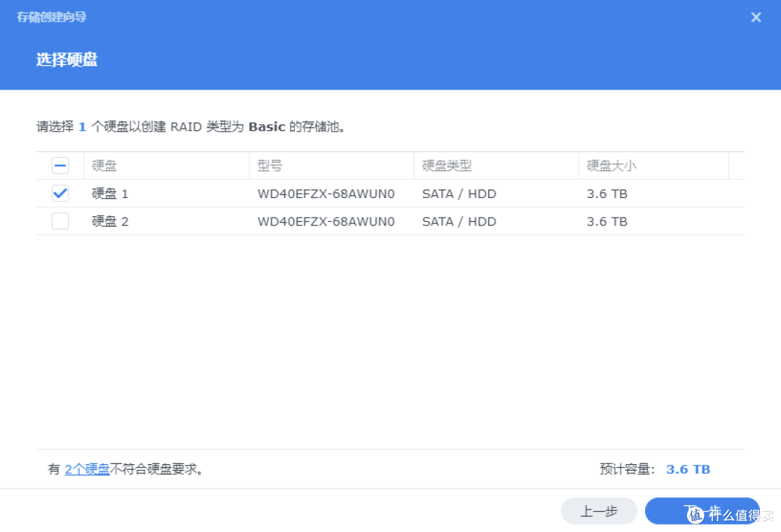
Task: Click the 3.6 TB size of 硬盘 1
Action: pos(607,194)
